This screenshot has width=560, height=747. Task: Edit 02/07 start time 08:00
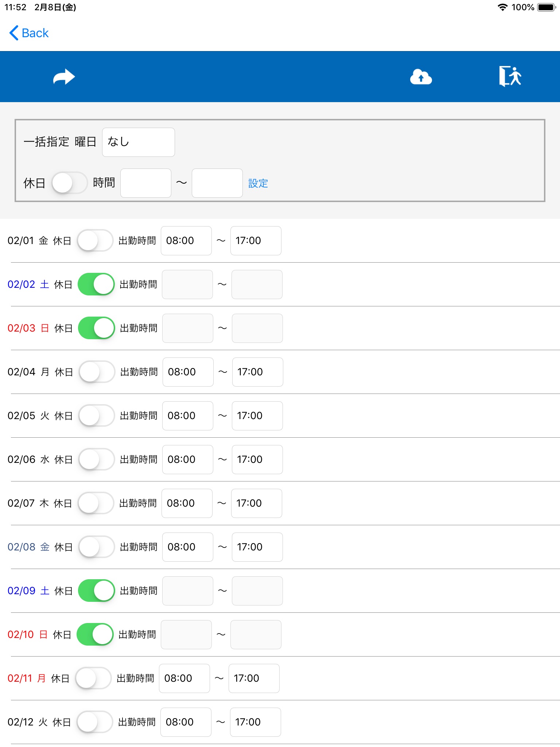point(187,503)
